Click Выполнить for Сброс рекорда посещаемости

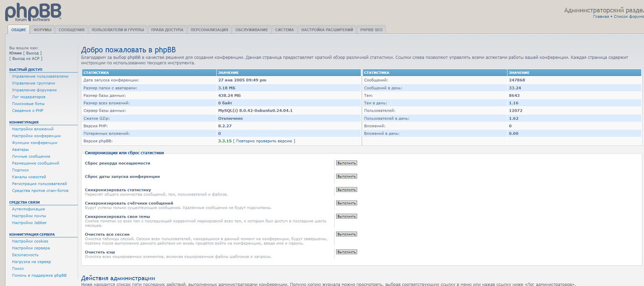pyautogui.click(x=346, y=163)
